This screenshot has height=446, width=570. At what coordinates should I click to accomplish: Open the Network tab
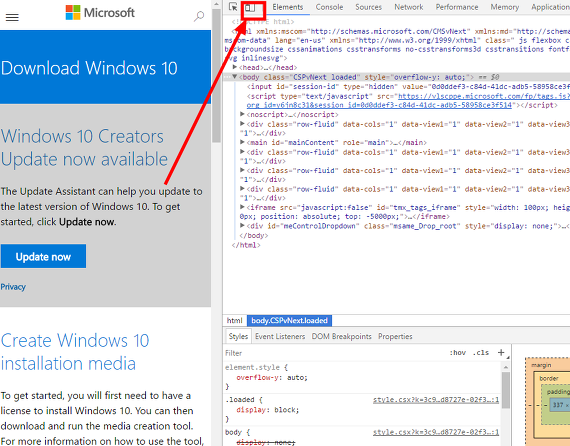tap(409, 7)
